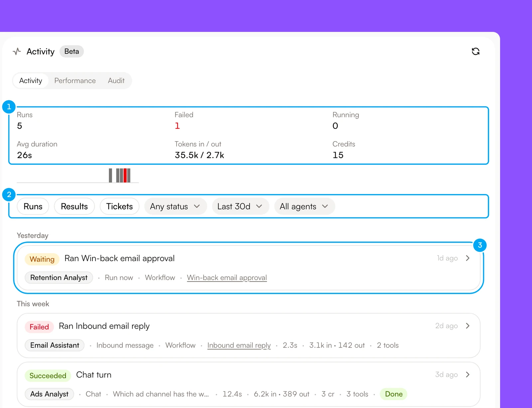The height and width of the screenshot is (408, 532).
Task: Click the 1d ago timestamp
Action: tap(447, 258)
